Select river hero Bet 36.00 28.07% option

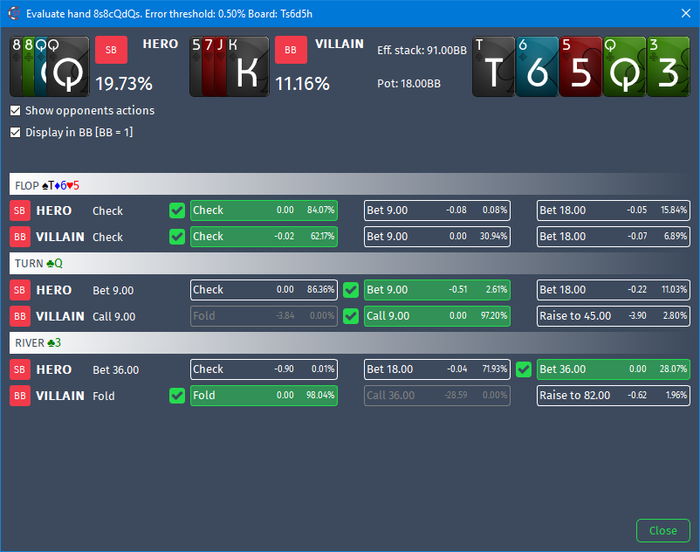point(613,369)
